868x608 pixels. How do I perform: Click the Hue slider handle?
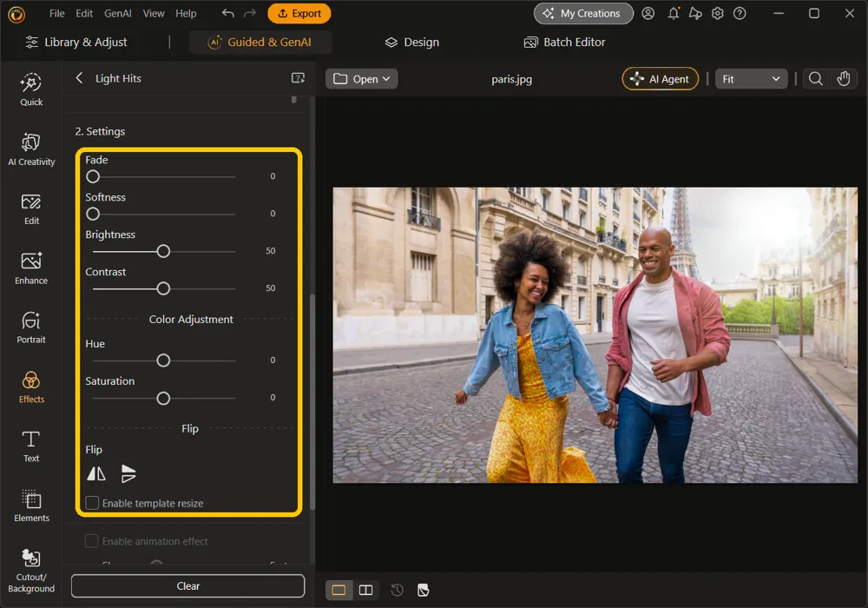163,360
